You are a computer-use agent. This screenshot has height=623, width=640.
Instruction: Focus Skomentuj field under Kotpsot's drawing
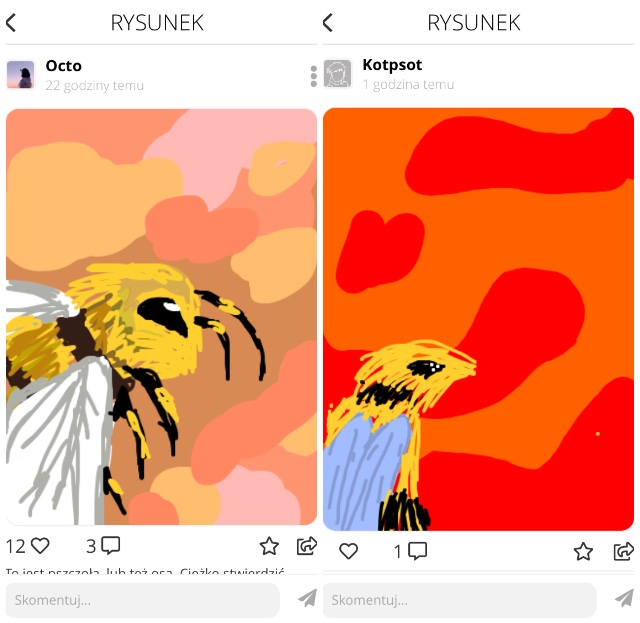click(x=460, y=600)
